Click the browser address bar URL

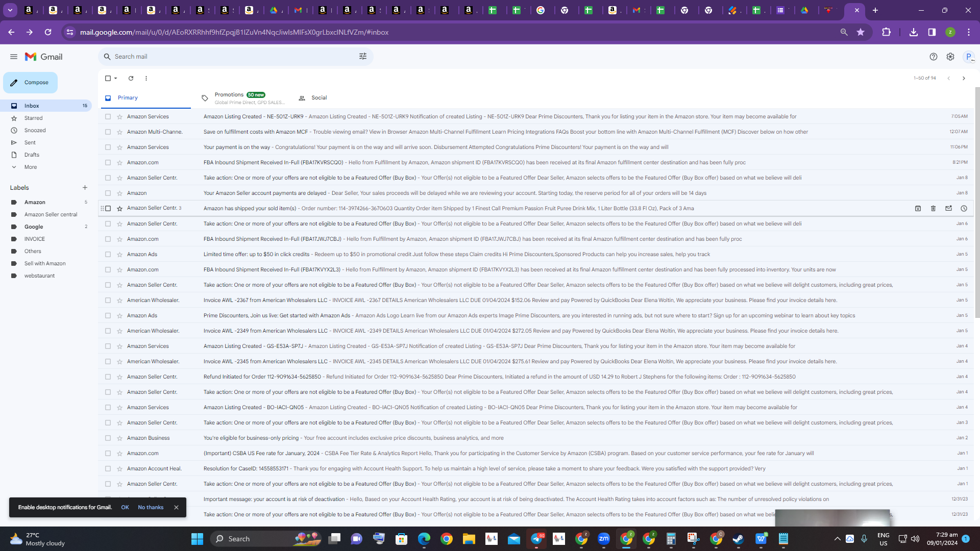point(234,32)
